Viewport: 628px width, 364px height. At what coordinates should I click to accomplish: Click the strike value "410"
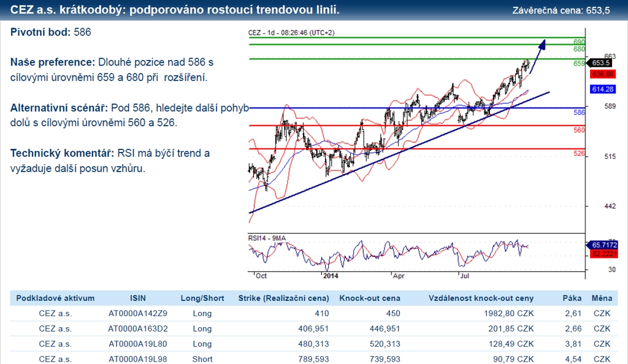(321, 313)
